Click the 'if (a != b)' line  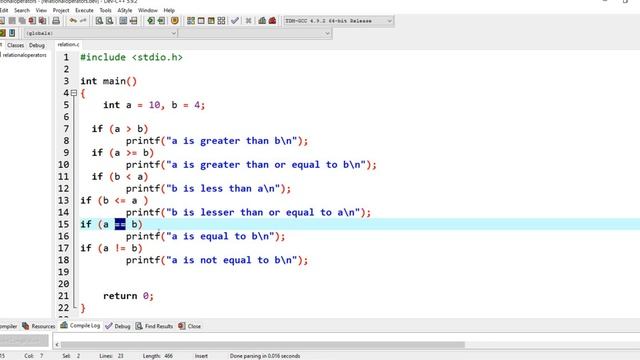point(111,248)
